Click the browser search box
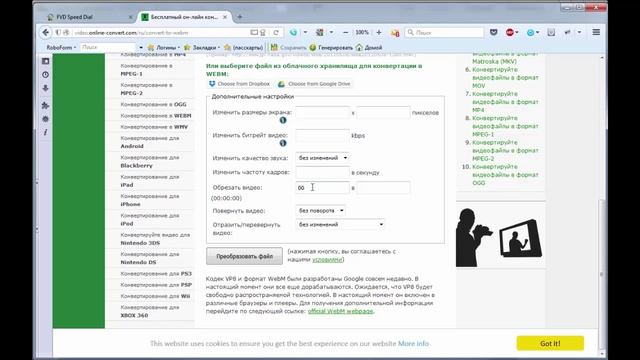 coord(444,32)
